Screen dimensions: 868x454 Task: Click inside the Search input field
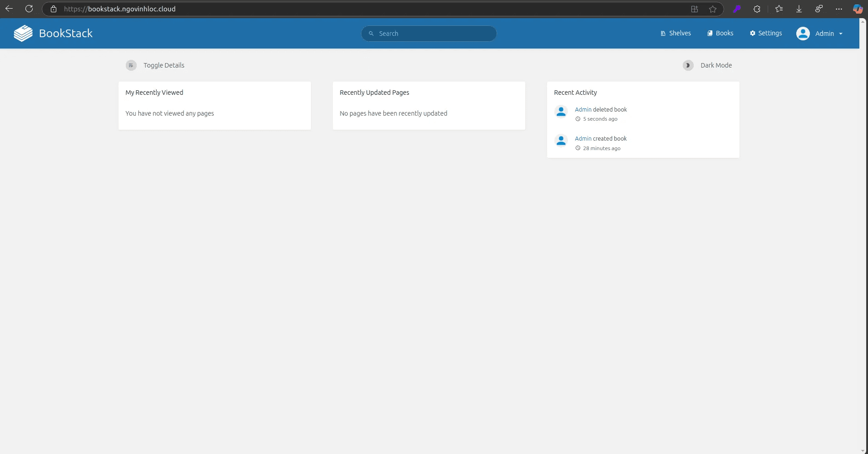[429, 33]
